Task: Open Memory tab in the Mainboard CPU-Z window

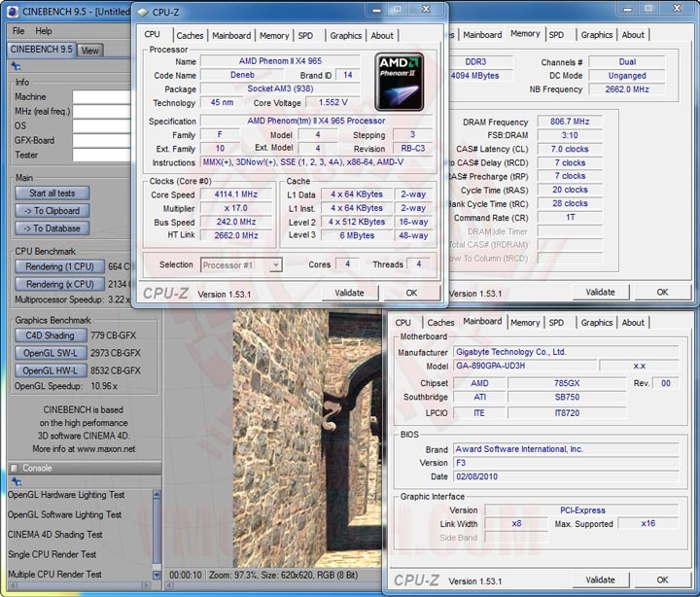Action: [x=525, y=323]
